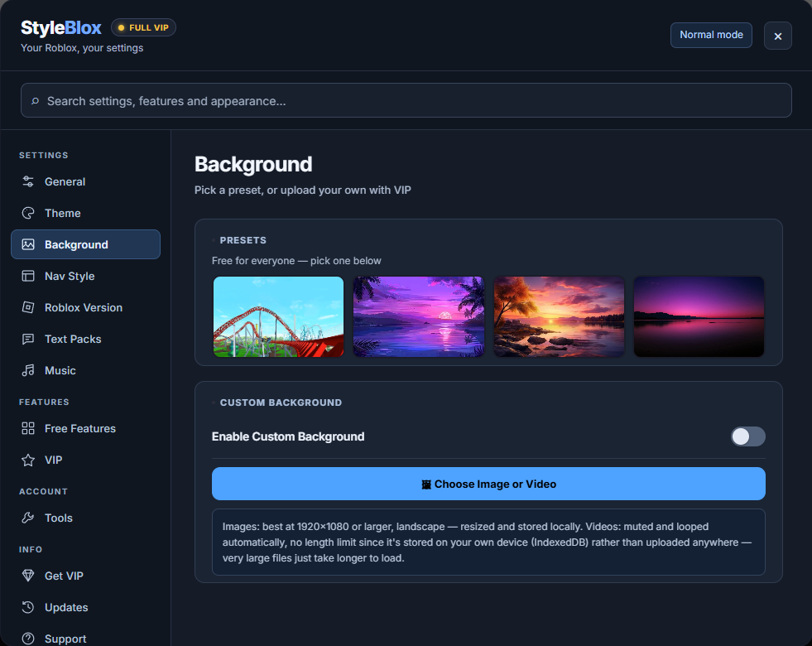Open Updates page label
This screenshot has height=646, width=812.
[x=66, y=607]
